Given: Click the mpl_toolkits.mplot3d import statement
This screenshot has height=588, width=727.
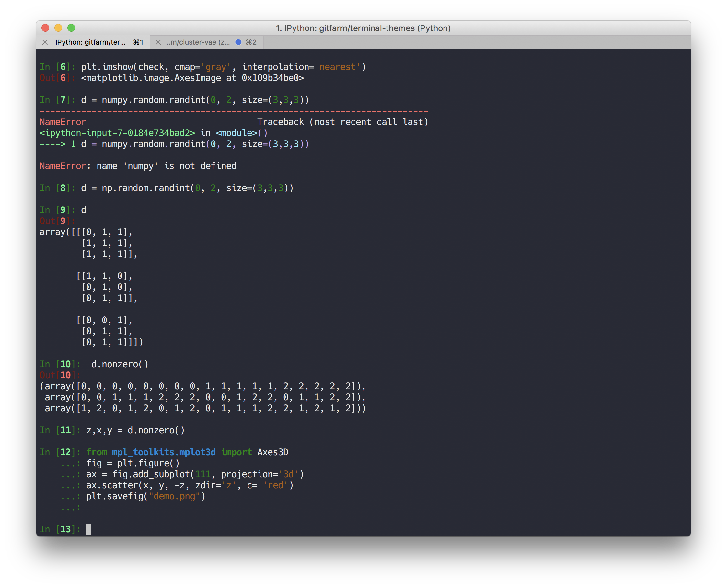Looking at the screenshot, I should point(163,452).
